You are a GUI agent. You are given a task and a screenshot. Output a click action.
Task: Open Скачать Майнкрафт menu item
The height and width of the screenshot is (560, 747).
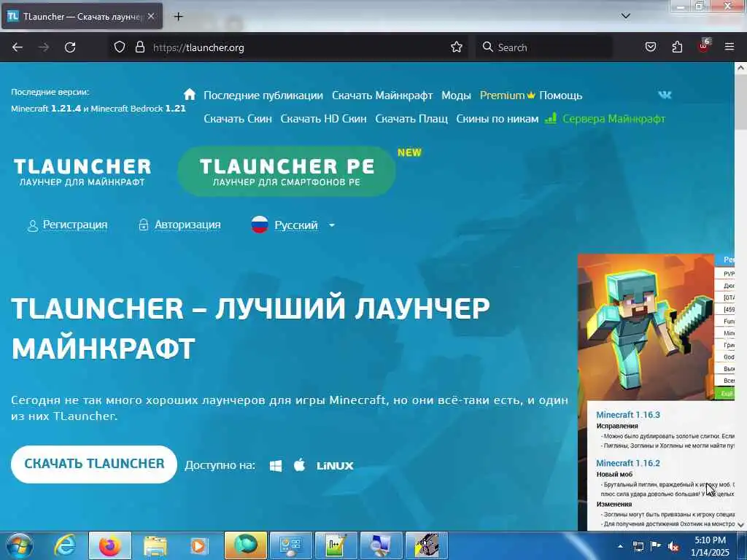pyautogui.click(x=382, y=96)
